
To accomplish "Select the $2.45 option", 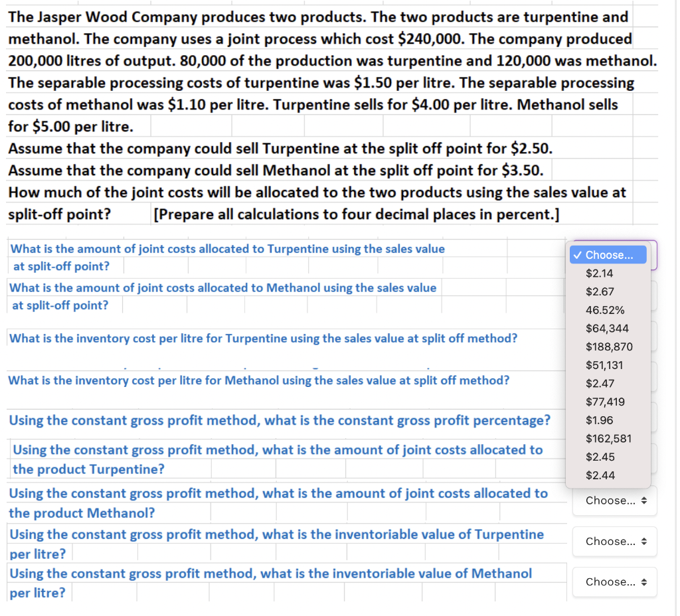I will (610, 458).
